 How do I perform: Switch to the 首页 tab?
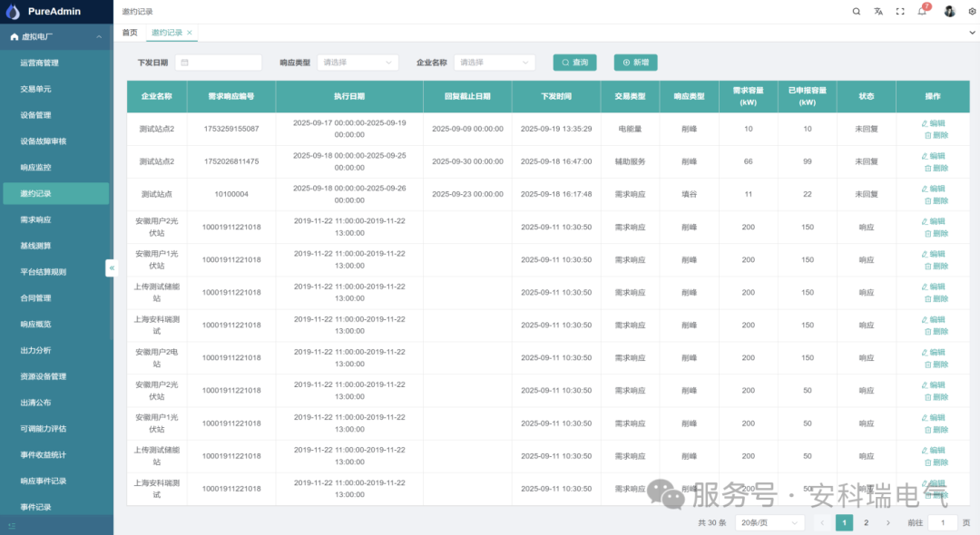(128, 31)
